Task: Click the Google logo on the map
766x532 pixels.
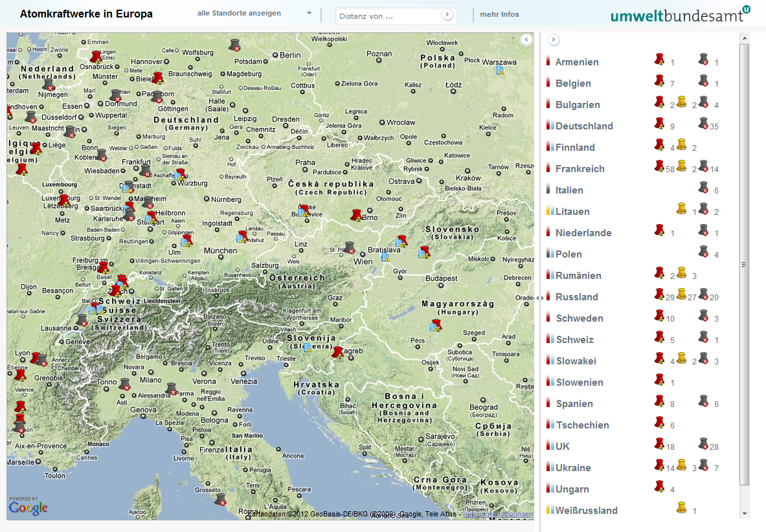Action: click(28, 508)
